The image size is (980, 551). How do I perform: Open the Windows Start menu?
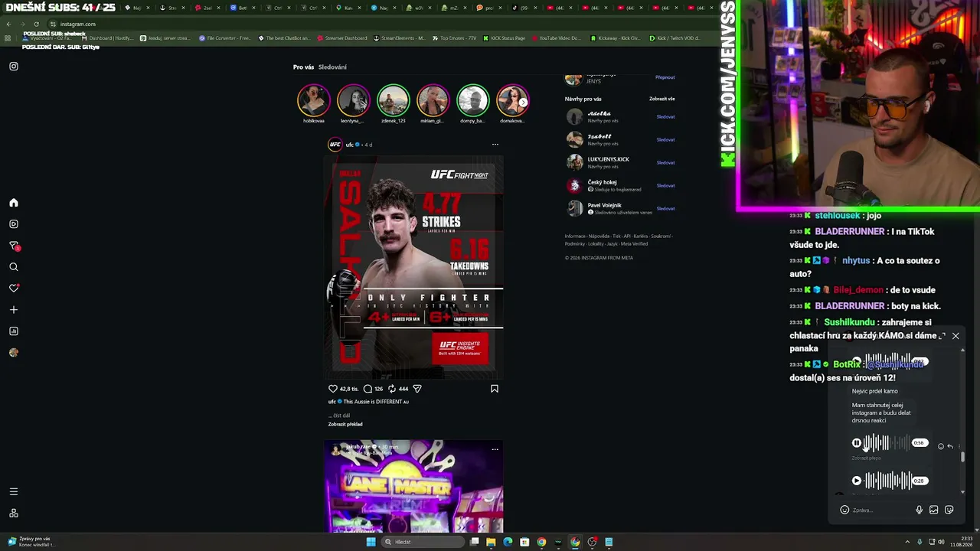click(x=371, y=542)
